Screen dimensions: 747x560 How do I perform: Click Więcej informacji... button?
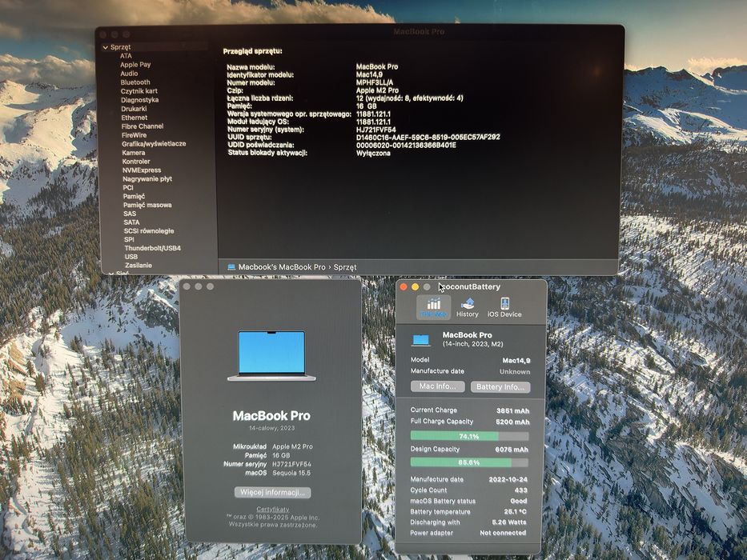click(272, 492)
